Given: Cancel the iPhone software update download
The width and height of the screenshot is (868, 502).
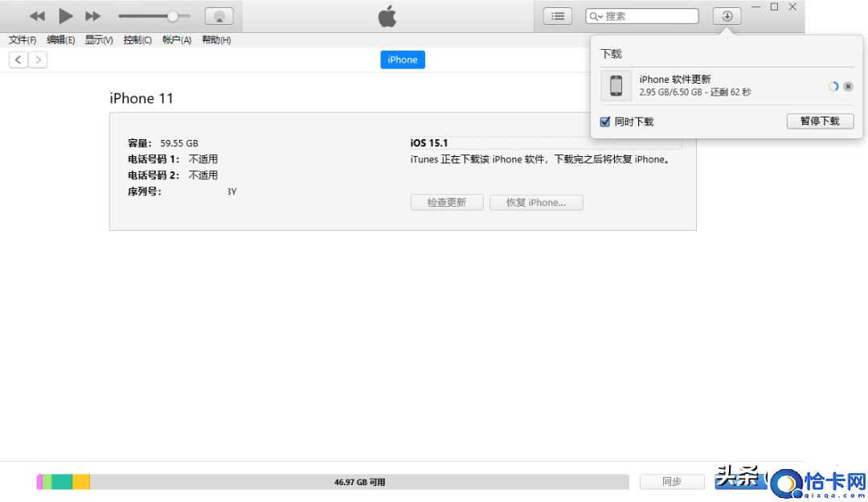Looking at the screenshot, I should tap(848, 87).
